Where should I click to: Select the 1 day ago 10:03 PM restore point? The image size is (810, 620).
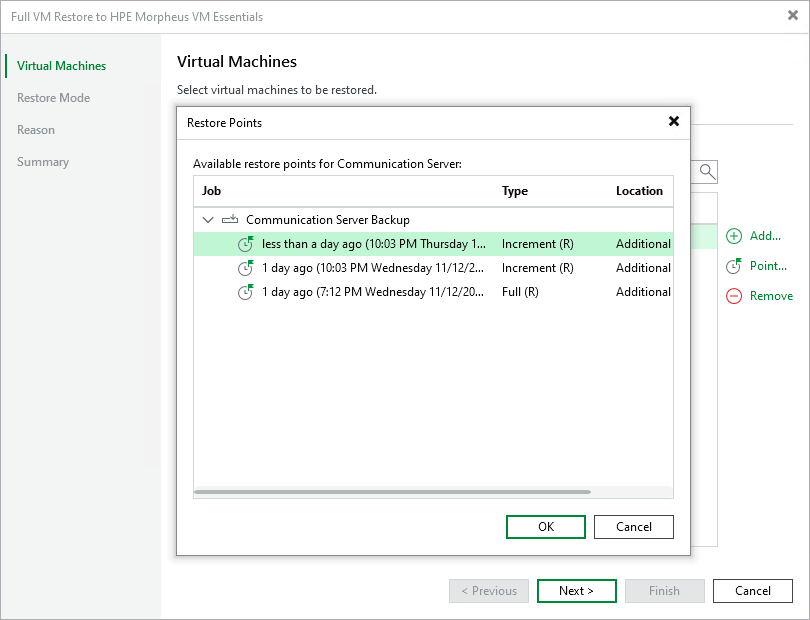(433, 268)
